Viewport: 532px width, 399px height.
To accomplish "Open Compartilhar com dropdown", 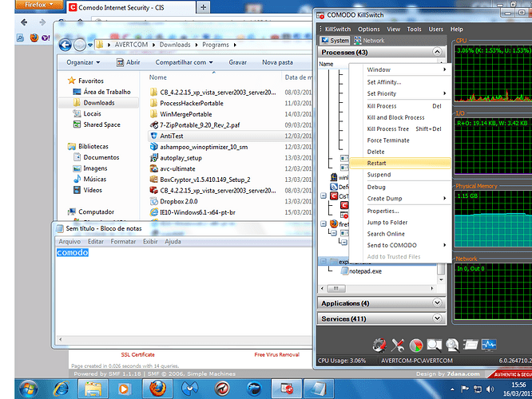I will (185, 62).
